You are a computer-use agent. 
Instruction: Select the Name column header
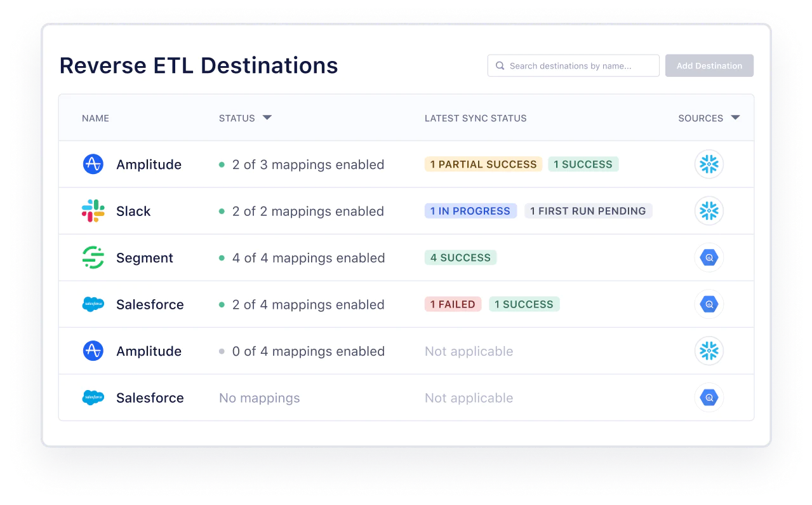[x=95, y=118]
